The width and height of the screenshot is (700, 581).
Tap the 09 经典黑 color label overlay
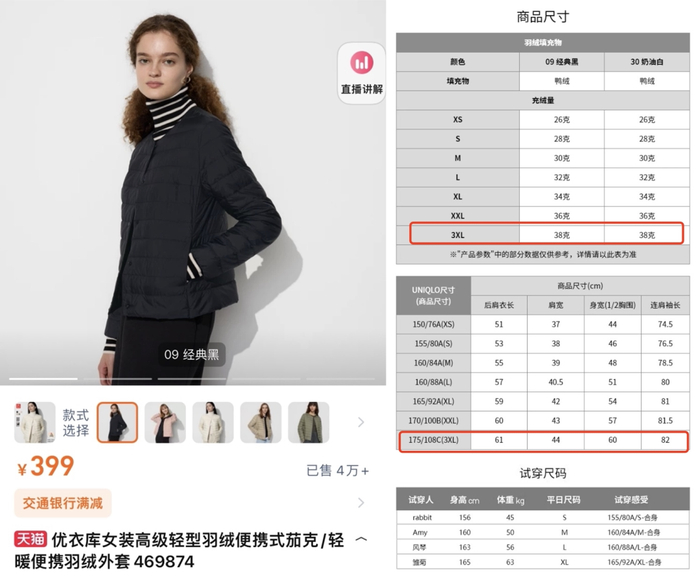(x=192, y=355)
